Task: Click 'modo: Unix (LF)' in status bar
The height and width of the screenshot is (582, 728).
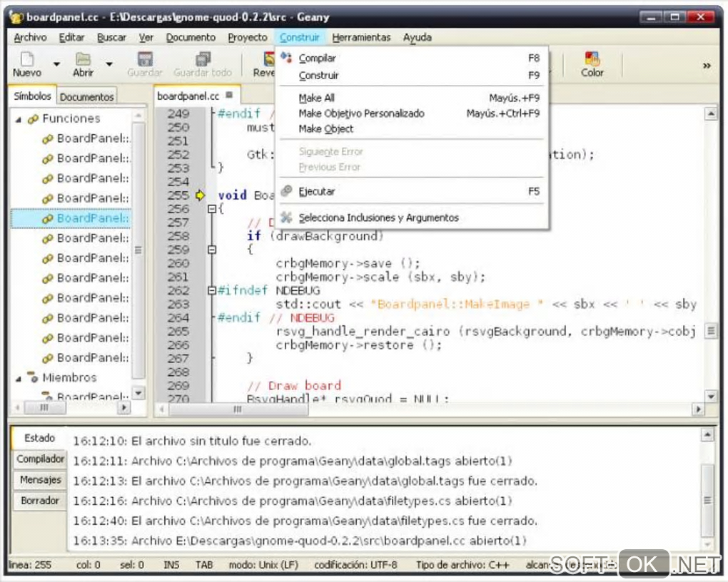Action: click(263, 565)
